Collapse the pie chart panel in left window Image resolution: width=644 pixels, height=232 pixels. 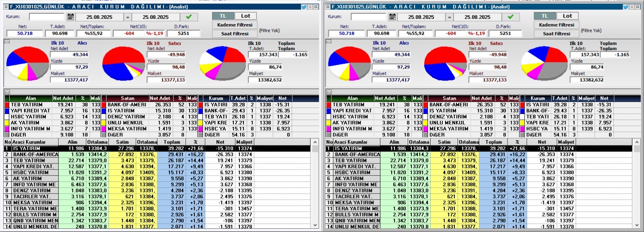pyautogui.click(x=7, y=41)
